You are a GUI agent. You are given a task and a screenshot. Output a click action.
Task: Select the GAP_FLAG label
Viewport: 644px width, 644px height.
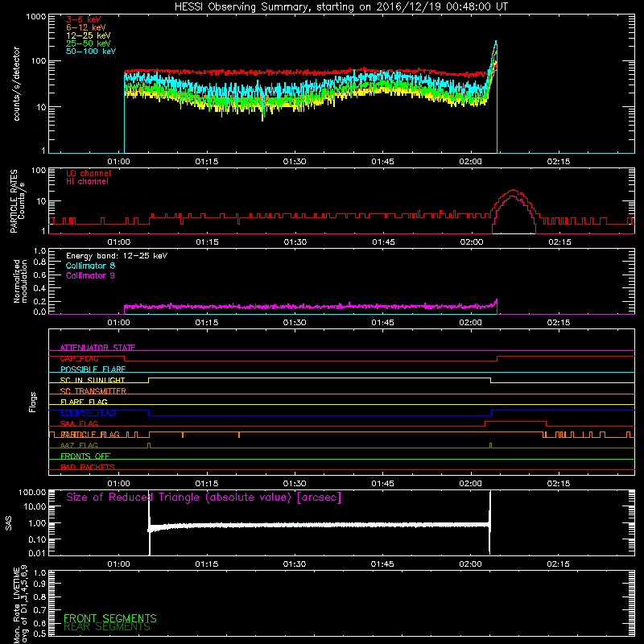coord(79,358)
